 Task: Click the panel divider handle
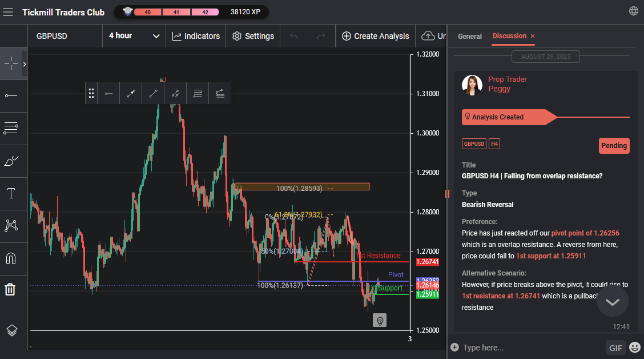pyautogui.click(x=447, y=194)
